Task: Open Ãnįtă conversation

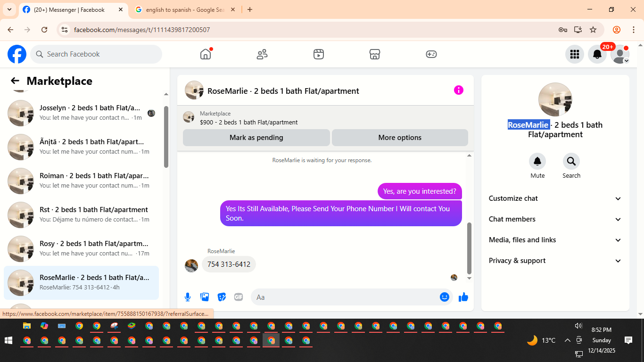Action: pos(81,147)
